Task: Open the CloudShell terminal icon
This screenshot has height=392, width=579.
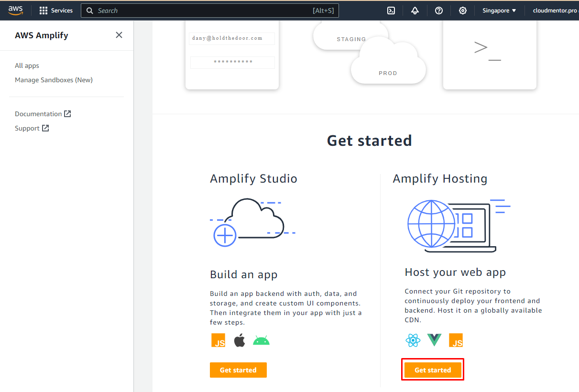Action: click(x=391, y=11)
